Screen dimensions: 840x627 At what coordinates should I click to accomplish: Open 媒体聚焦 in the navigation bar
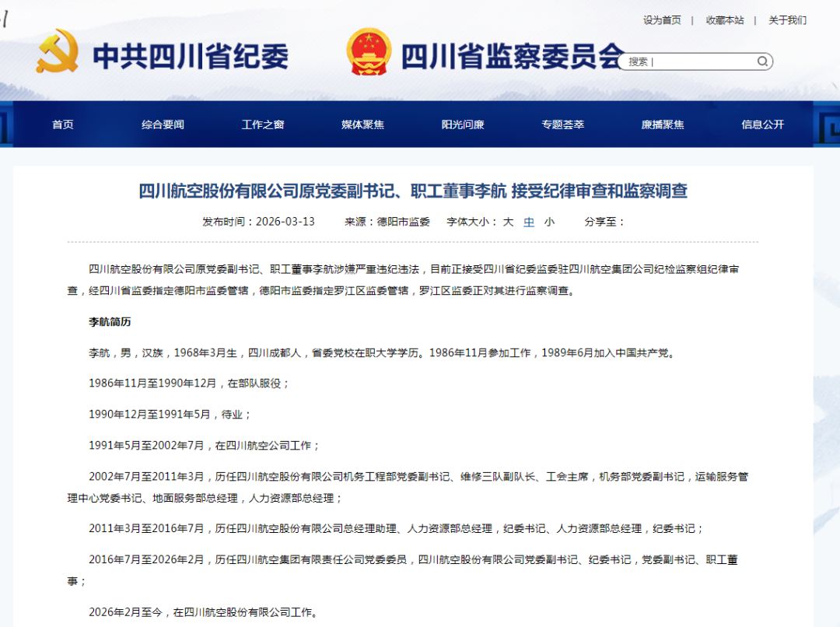coord(362,124)
